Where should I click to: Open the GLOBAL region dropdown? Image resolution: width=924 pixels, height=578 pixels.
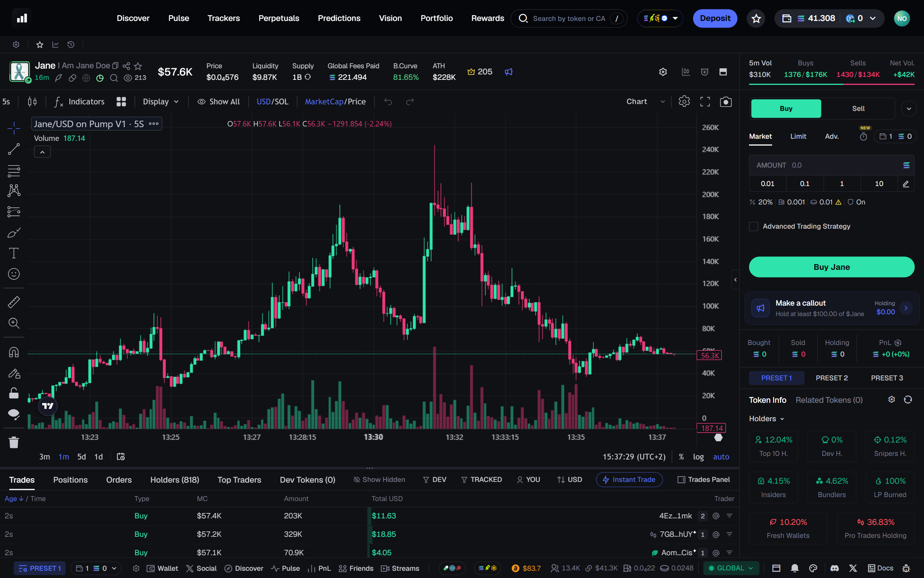pos(731,568)
